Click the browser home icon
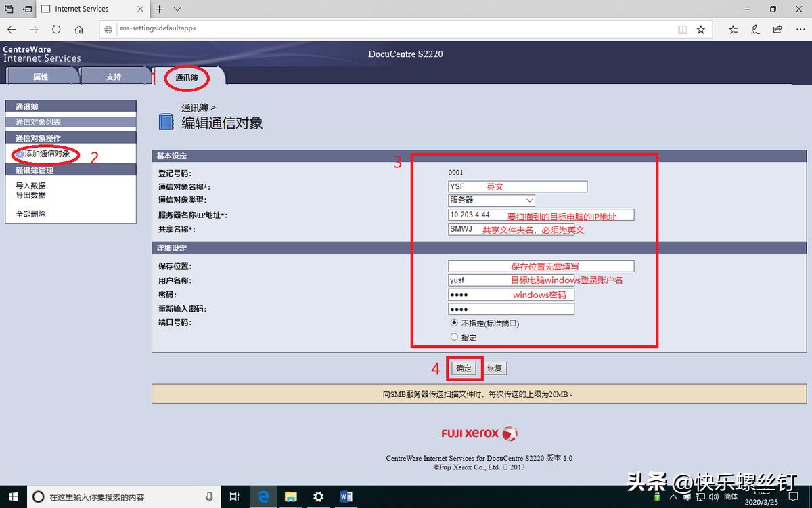 click(x=78, y=29)
